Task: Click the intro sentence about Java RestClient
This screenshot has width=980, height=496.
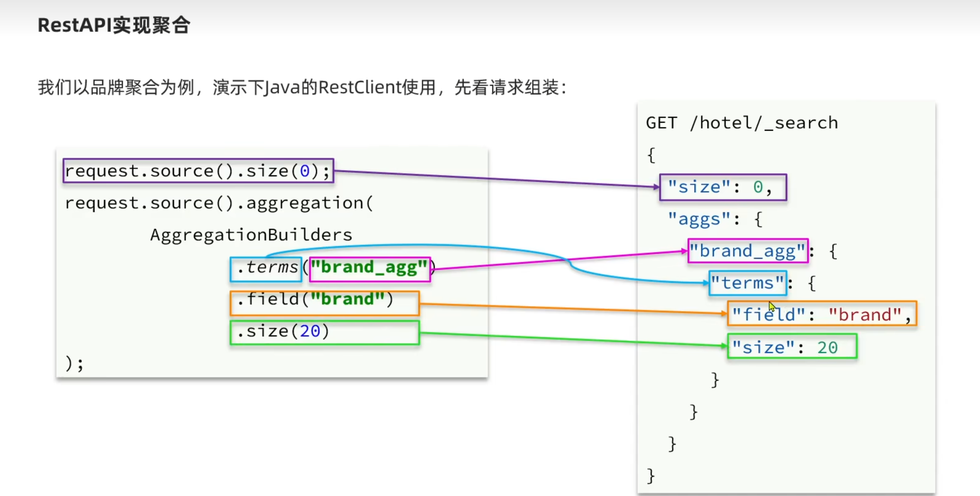Action: point(302,87)
